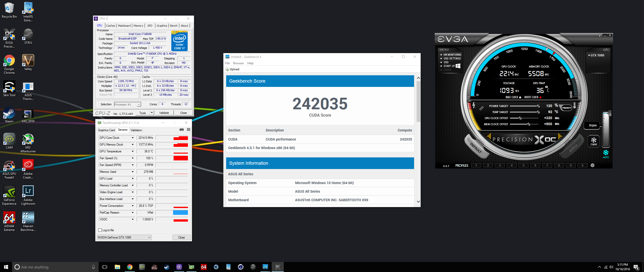Open Valley benchmark desktop icon

(28, 62)
